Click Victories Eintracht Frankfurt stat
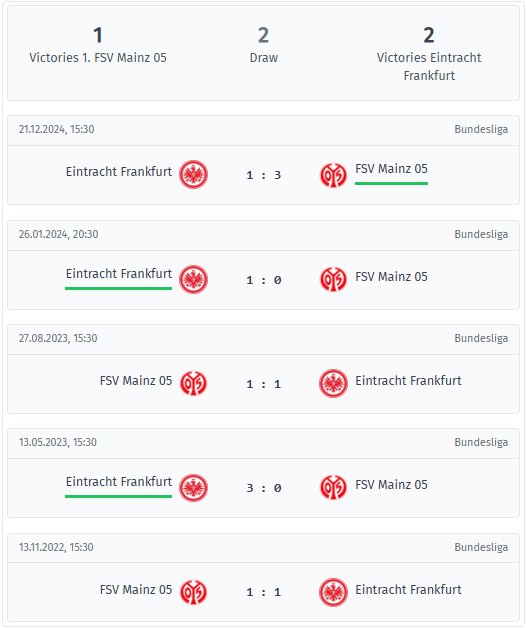 click(x=429, y=54)
